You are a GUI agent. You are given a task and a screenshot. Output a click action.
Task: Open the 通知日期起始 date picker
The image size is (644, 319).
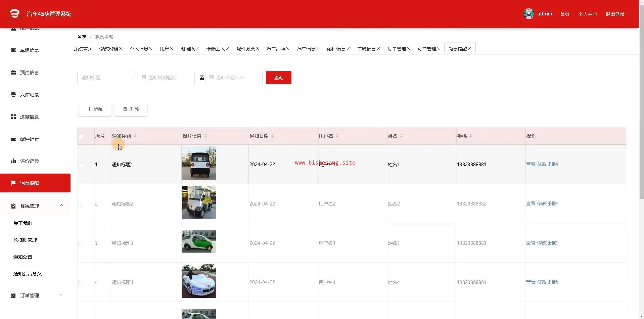[x=166, y=78]
